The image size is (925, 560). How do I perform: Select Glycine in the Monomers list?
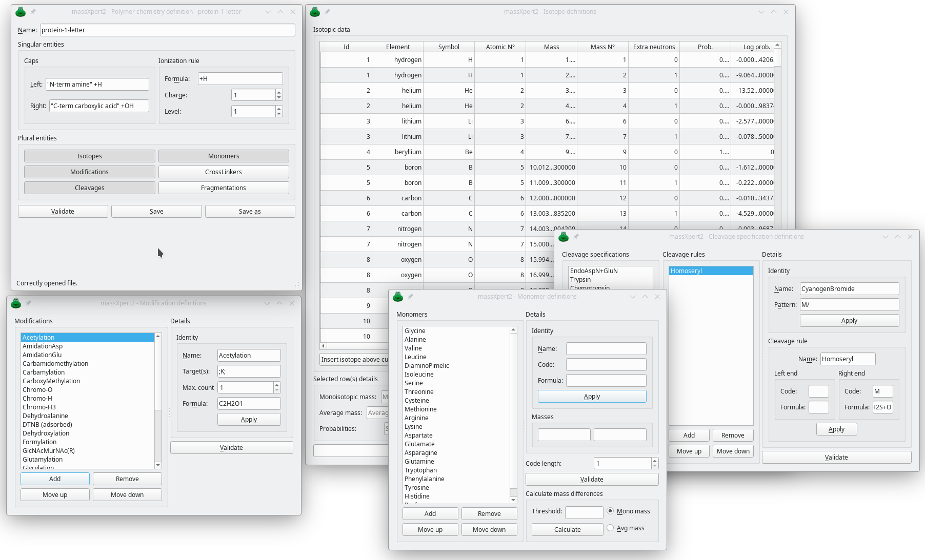(x=415, y=330)
